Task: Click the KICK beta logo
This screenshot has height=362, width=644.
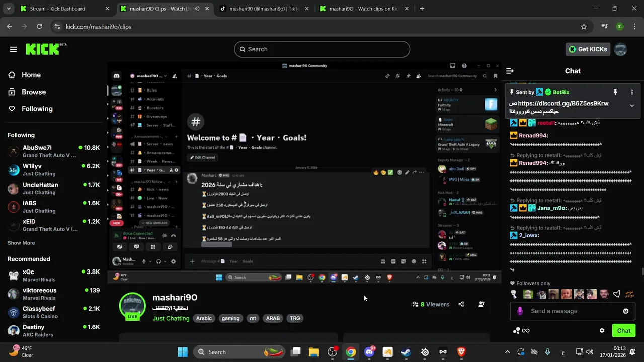Action: coord(46,49)
